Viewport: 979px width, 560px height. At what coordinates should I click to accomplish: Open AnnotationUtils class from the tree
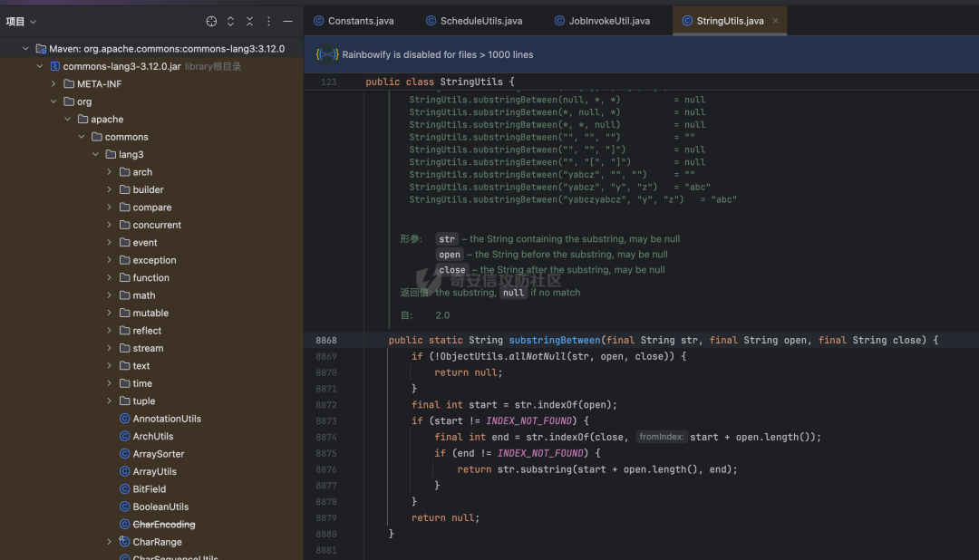pos(167,419)
